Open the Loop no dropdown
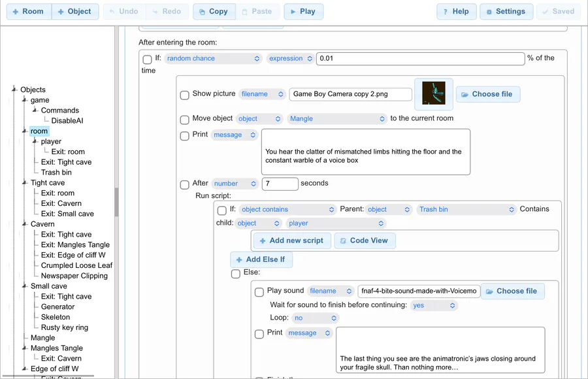The image size is (588, 379). click(x=316, y=318)
